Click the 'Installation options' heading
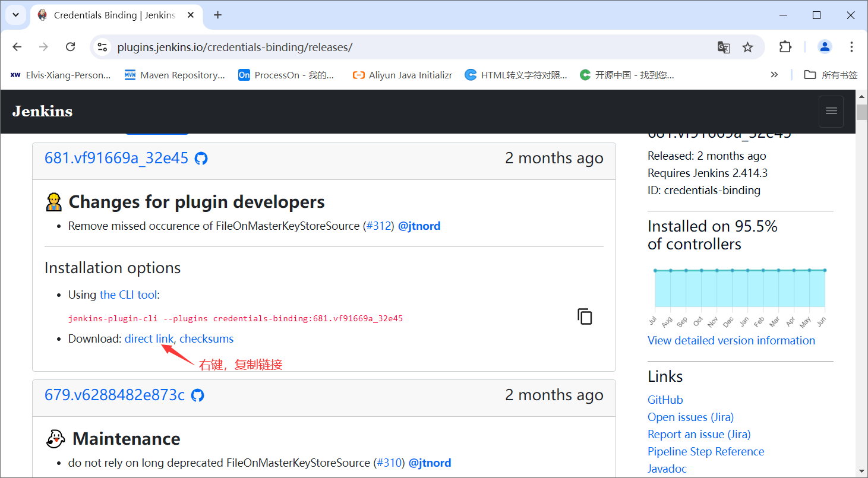 [113, 268]
